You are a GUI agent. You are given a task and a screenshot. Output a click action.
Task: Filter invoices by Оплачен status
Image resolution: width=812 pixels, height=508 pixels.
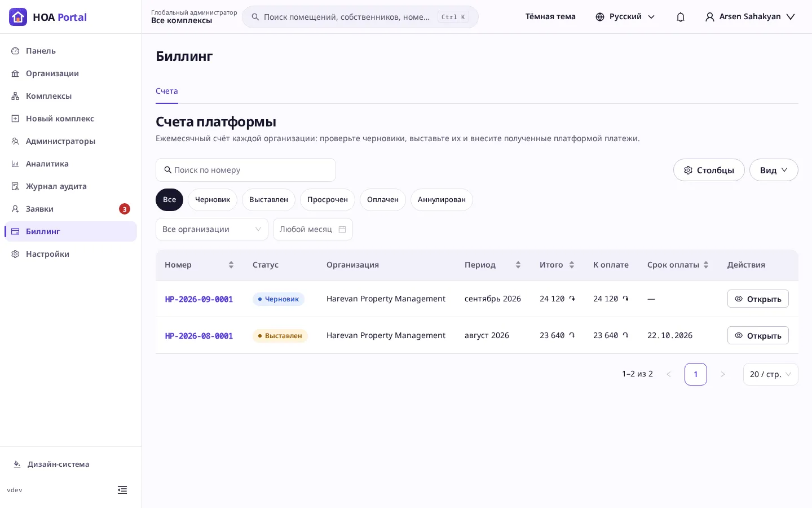pos(383,200)
